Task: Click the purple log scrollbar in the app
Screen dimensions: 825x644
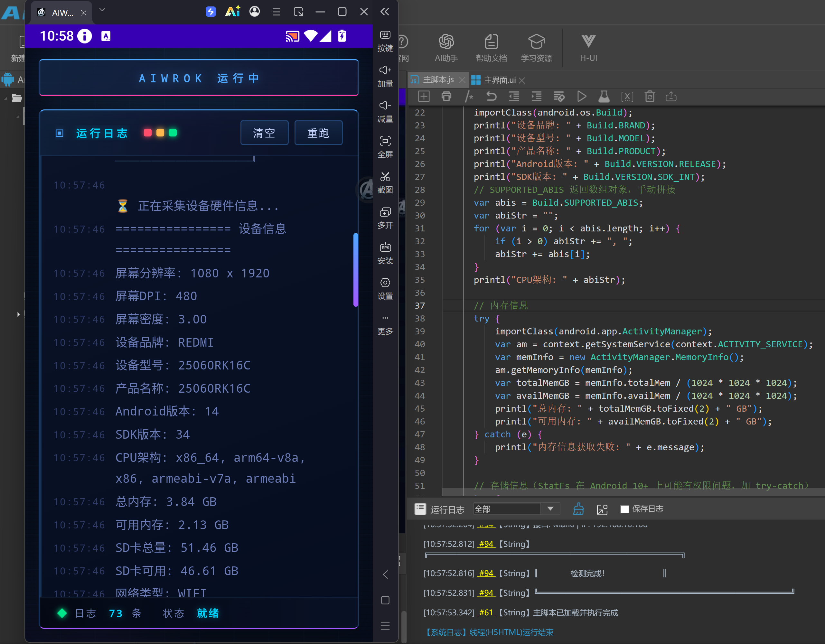Action: tap(355, 270)
